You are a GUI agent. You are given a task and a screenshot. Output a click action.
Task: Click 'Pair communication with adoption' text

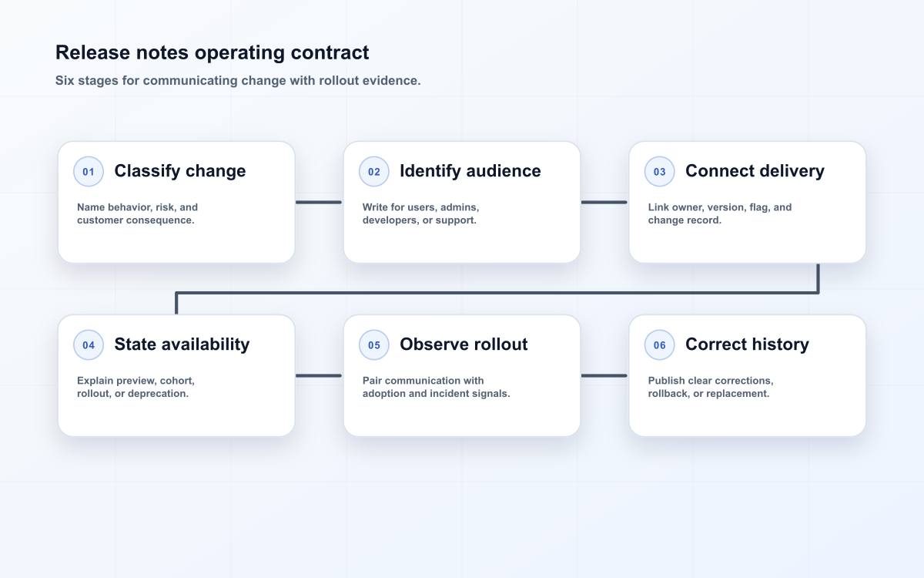[x=437, y=387]
